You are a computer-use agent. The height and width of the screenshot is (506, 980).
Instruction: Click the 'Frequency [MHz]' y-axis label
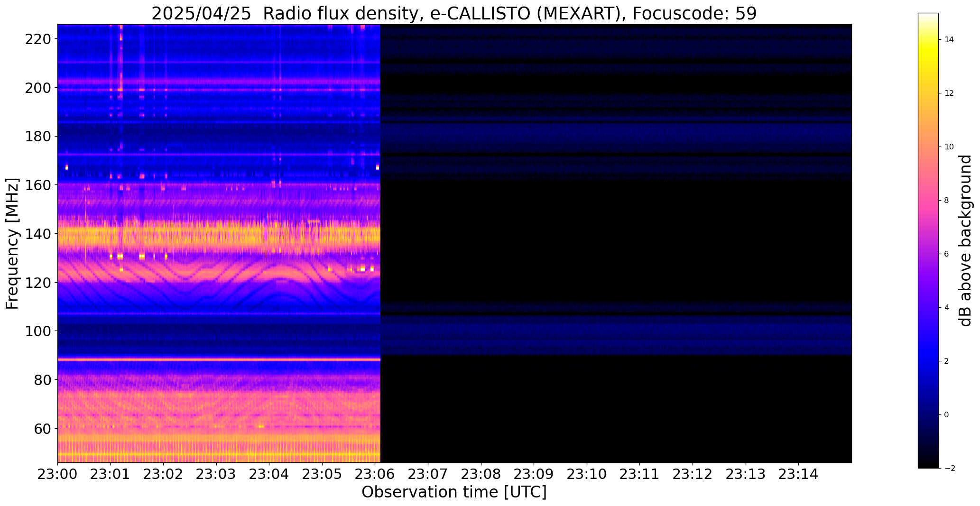click(x=12, y=244)
